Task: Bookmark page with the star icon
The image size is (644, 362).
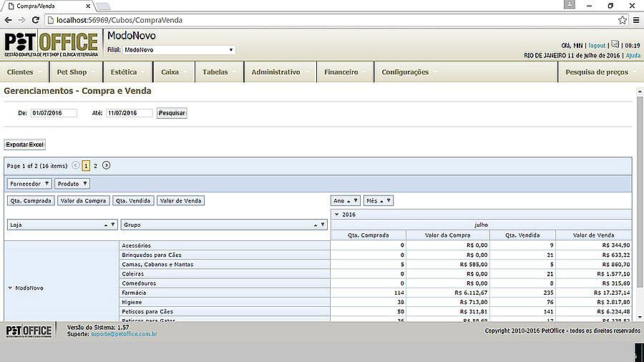Action: coord(623,20)
